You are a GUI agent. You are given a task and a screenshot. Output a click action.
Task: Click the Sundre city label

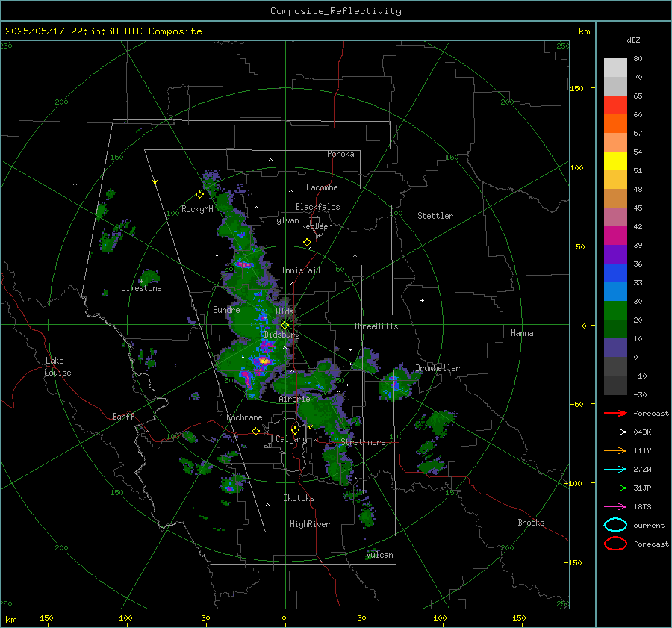[226, 309]
